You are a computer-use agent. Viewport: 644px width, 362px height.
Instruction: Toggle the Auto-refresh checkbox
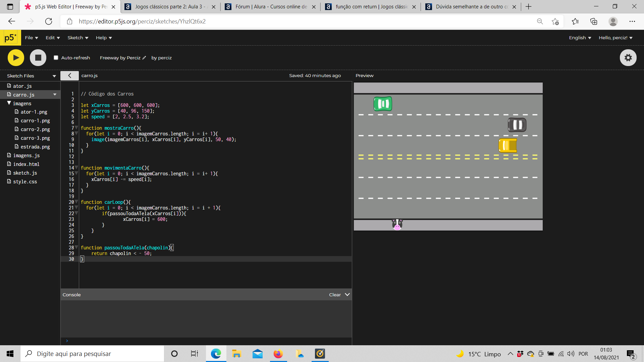pos(55,57)
